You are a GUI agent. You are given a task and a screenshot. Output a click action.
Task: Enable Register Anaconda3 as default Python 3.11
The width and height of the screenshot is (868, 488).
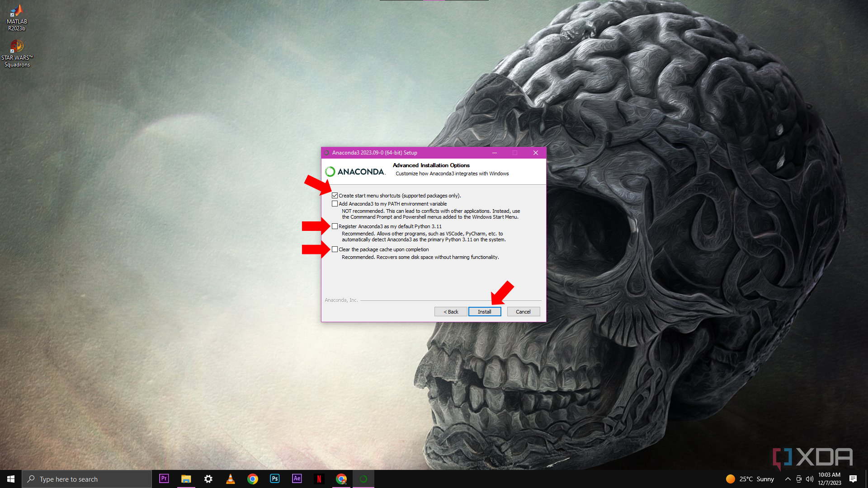(x=335, y=226)
